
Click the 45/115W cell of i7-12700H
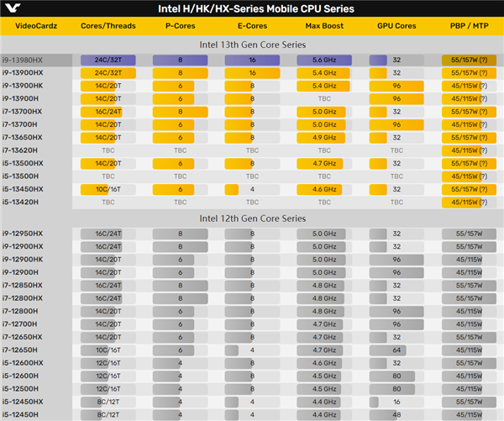[x=469, y=324]
